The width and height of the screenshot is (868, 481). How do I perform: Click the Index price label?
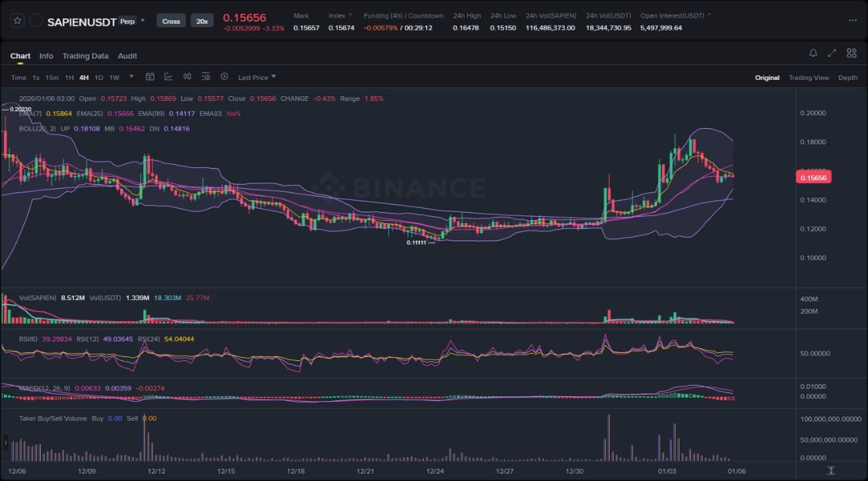(x=336, y=16)
